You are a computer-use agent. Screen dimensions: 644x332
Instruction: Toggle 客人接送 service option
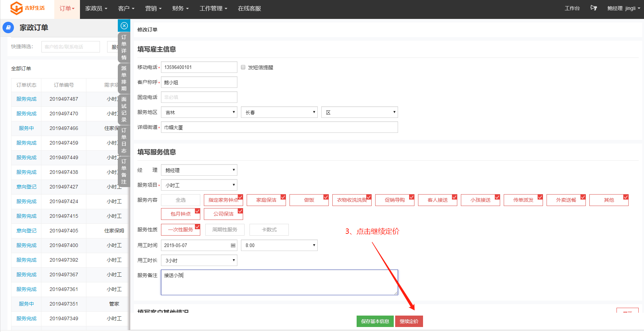click(438, 200)
